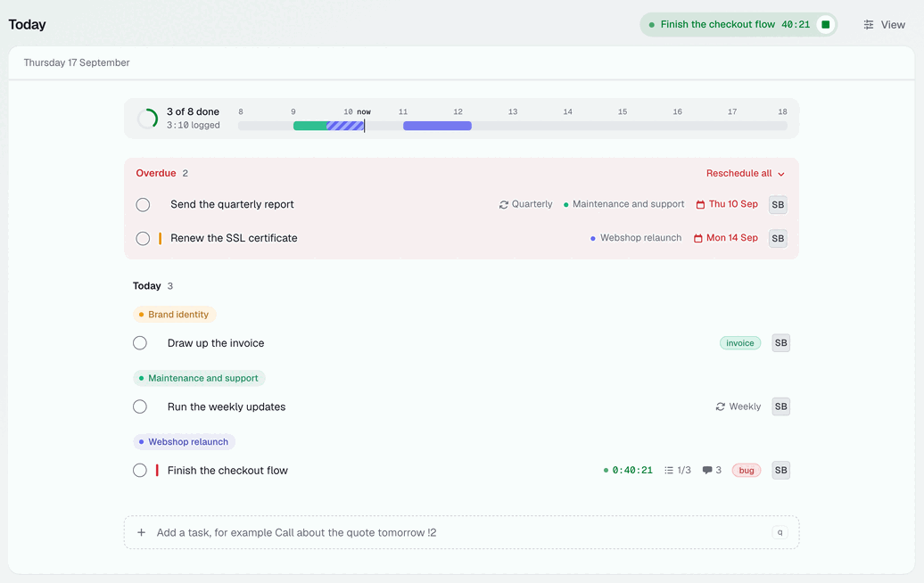Viewport: 924px width, 583px height.
Task: Open the Finish the checkout flow task title
Action: coord(227,470)
